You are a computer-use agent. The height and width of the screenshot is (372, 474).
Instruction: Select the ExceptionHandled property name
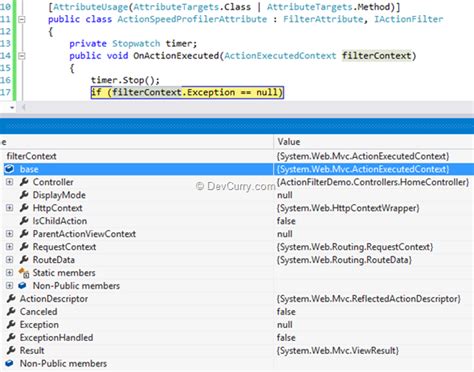tap(56, 338)
